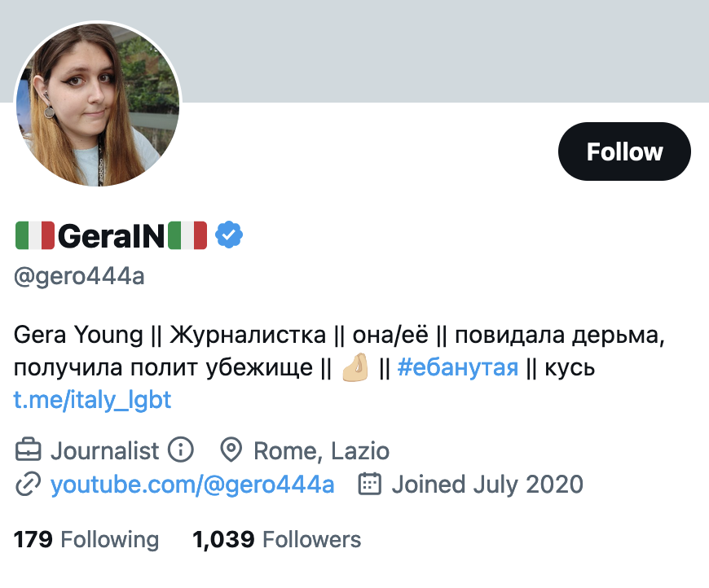709x588 pixels.
Task: Click the location pin icon
Action: click(x=232, y=450)
